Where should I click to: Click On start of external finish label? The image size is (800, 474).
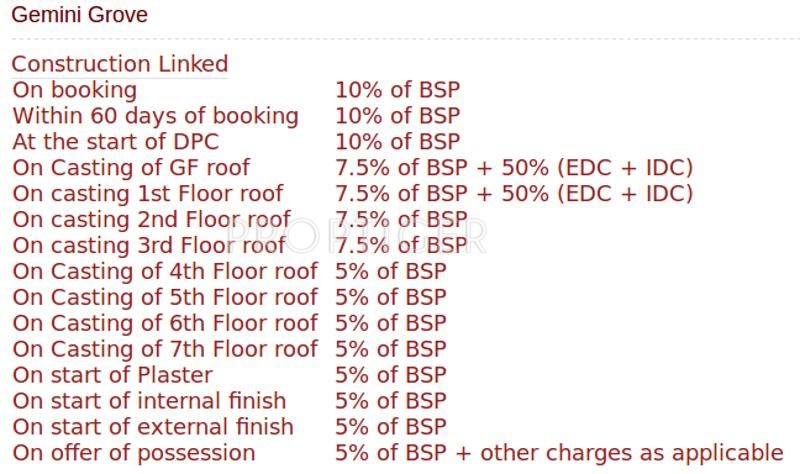[x=153, y=428]
